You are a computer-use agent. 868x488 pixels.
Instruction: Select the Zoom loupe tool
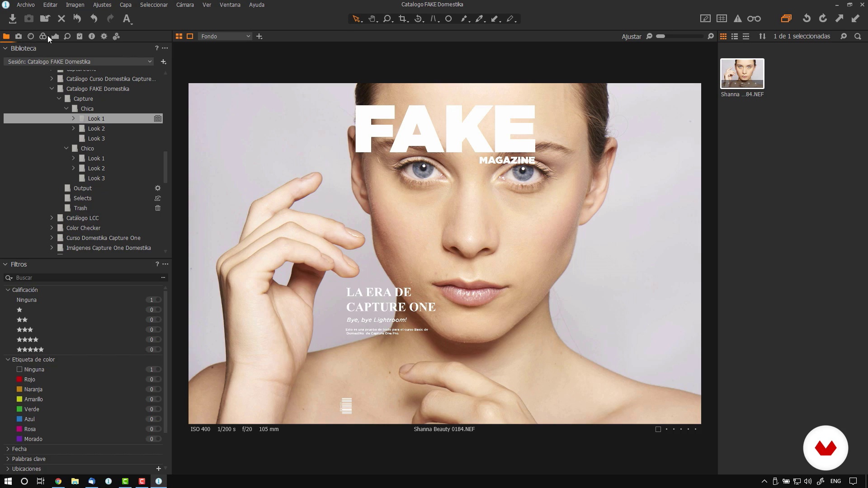tap(387, 19)
